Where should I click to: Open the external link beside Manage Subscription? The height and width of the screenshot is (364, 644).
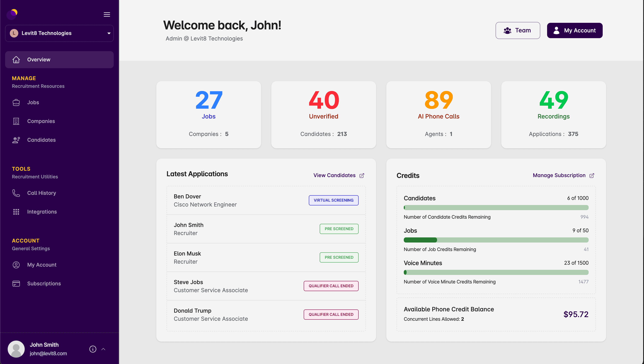592,175
